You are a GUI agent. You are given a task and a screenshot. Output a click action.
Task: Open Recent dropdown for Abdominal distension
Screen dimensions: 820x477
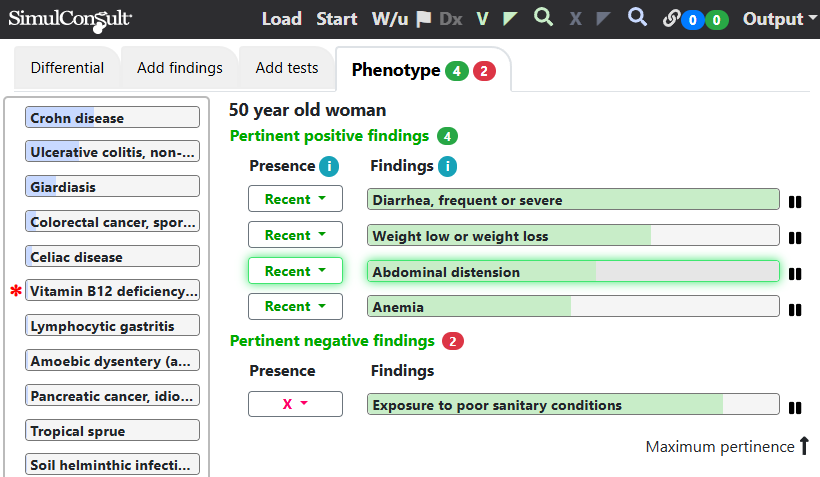tap(295, 271)
